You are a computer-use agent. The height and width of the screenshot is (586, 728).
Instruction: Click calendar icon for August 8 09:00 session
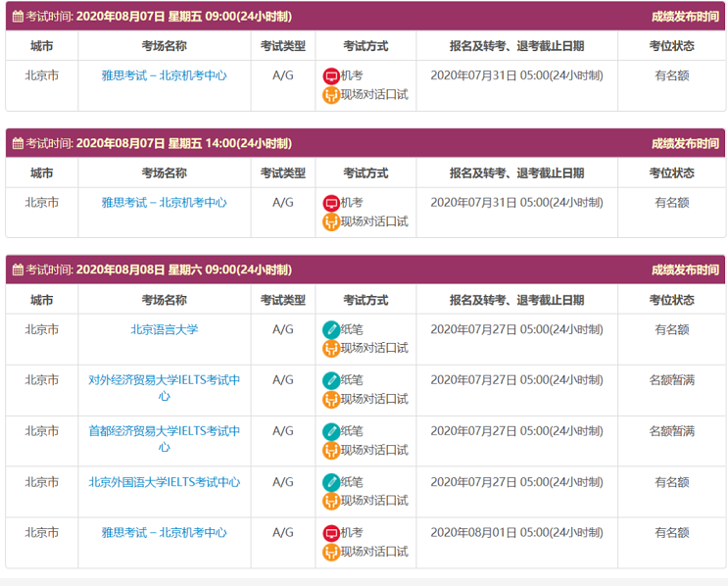[18, 269]
